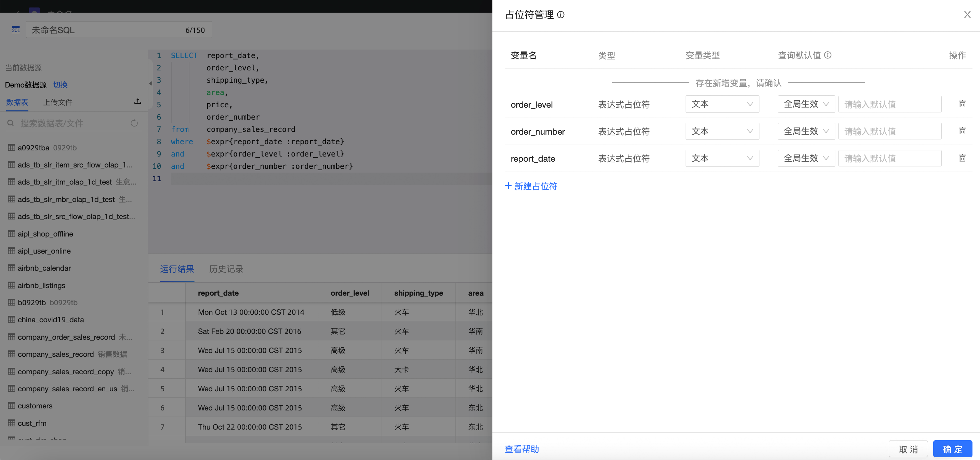Viewport: 980px width, 460px height.
Task: Refresh the data table list
Action: [x=134, y=123]
